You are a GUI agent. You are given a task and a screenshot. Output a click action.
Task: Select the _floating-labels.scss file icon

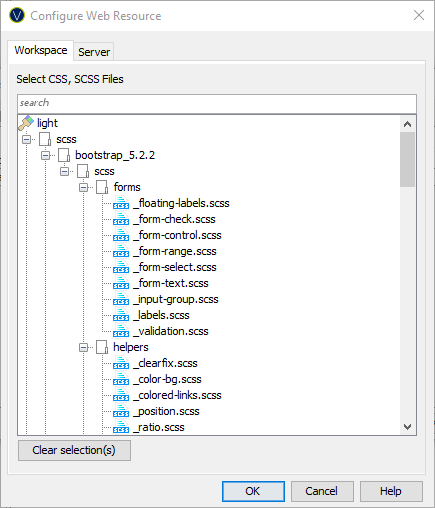121,203
